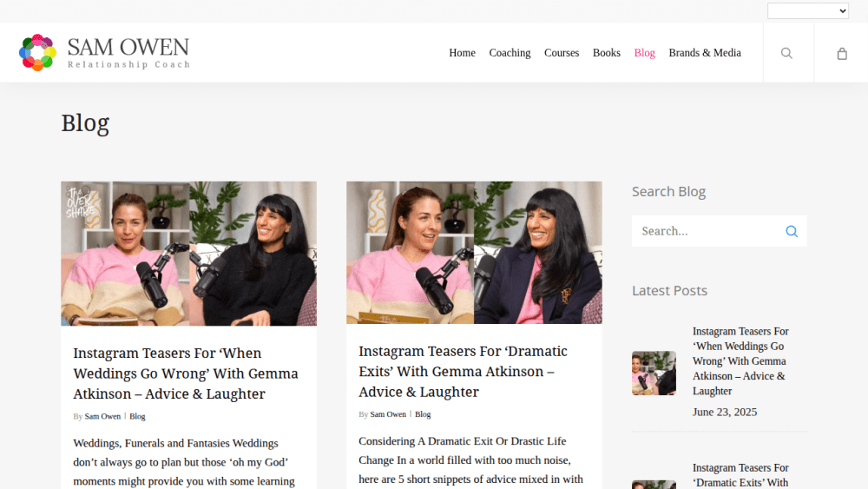Click Sam Owen author link under Dramatic Exits post
The height and width of the screenshot is (489, 868).
coord(388,414)
